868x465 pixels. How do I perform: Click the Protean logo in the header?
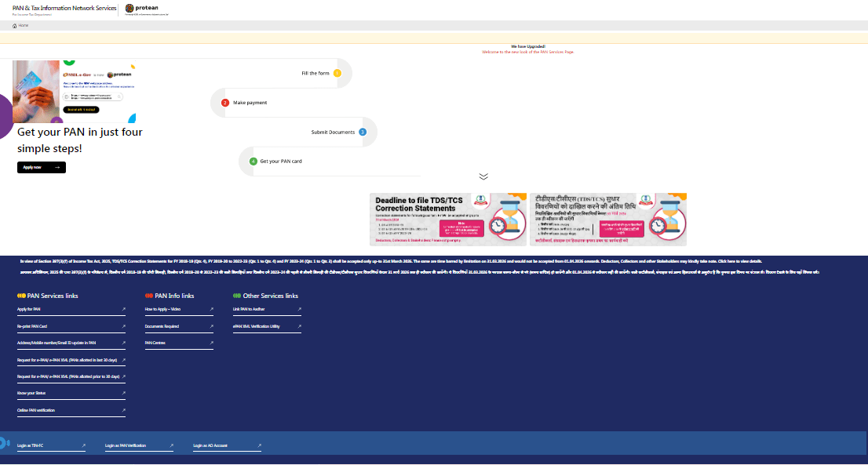click(146, 9)
